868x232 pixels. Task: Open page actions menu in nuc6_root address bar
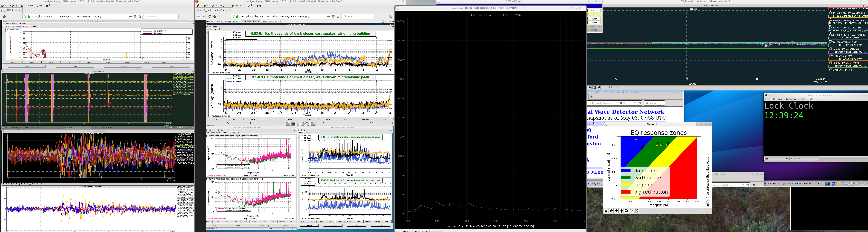tap(130, 16)
